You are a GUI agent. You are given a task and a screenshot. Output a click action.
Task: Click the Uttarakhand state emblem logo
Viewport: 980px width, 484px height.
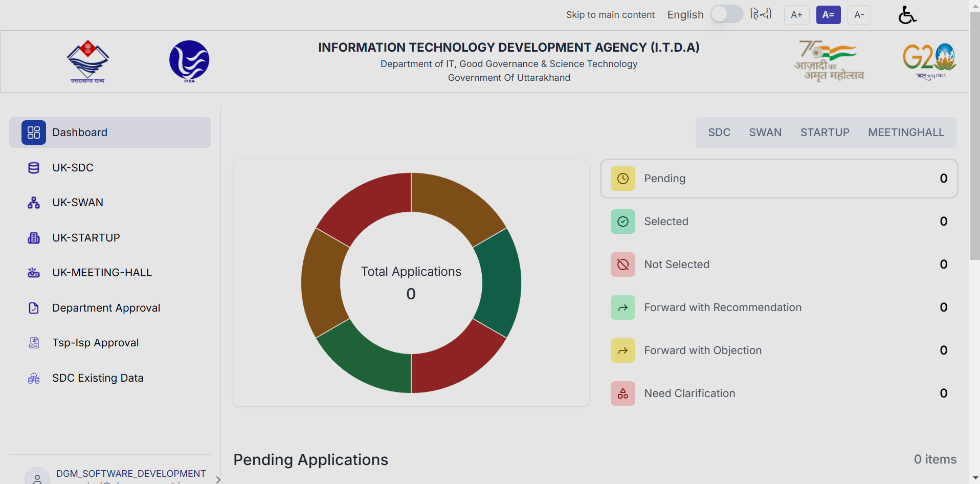87,61
